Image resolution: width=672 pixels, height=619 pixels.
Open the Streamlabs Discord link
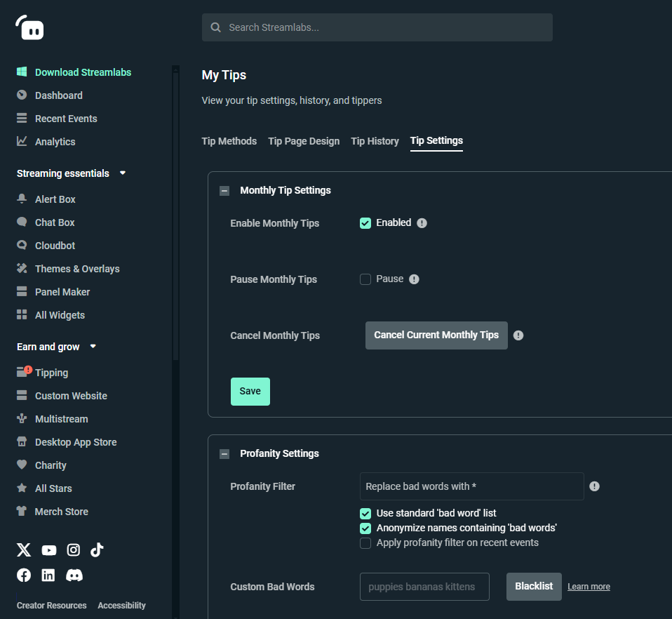tap(74, 575)
